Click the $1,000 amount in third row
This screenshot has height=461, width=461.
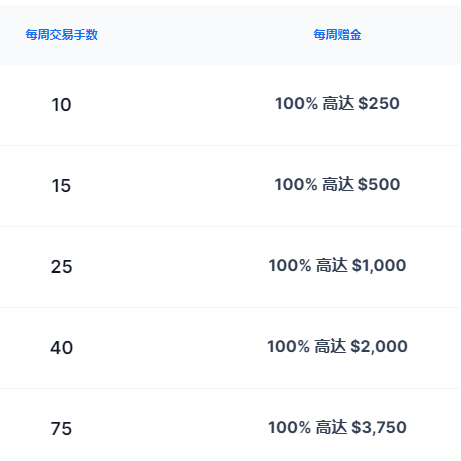point(379,266)
